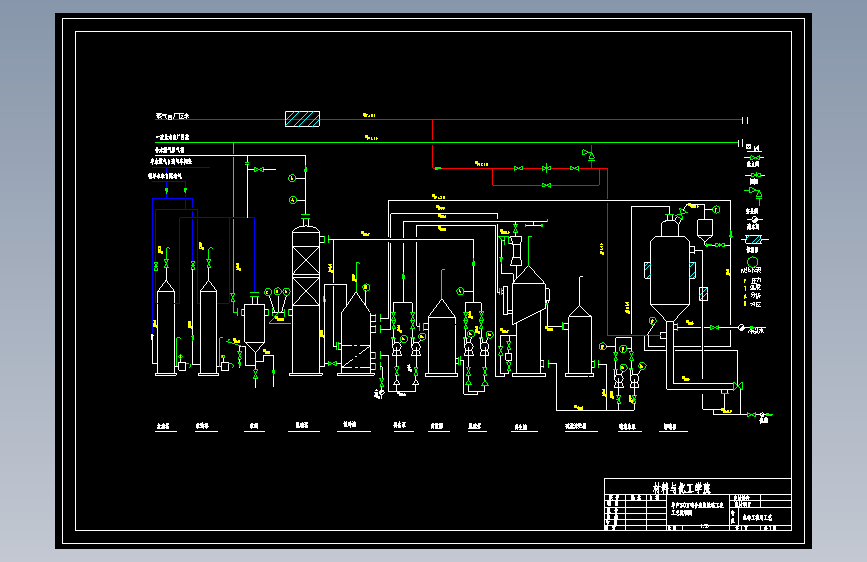Viewport: 867px width, 562px height.
Task: Select the large evaporator vessel on the right
Action: [670, 271]
